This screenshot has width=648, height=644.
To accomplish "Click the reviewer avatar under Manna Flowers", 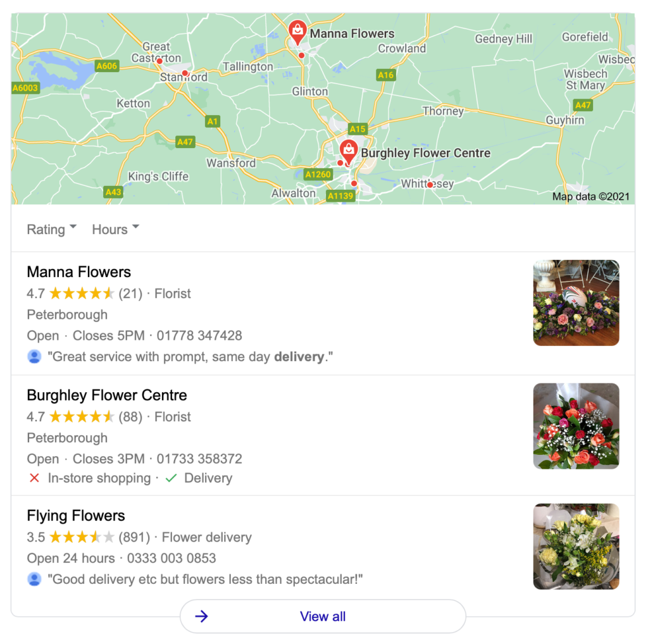I will coord(34,357).
